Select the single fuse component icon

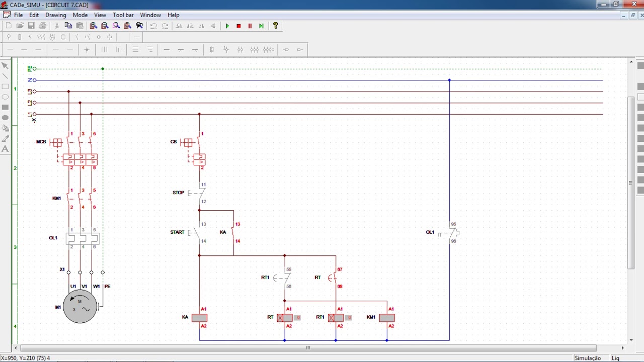pos(212,50)
